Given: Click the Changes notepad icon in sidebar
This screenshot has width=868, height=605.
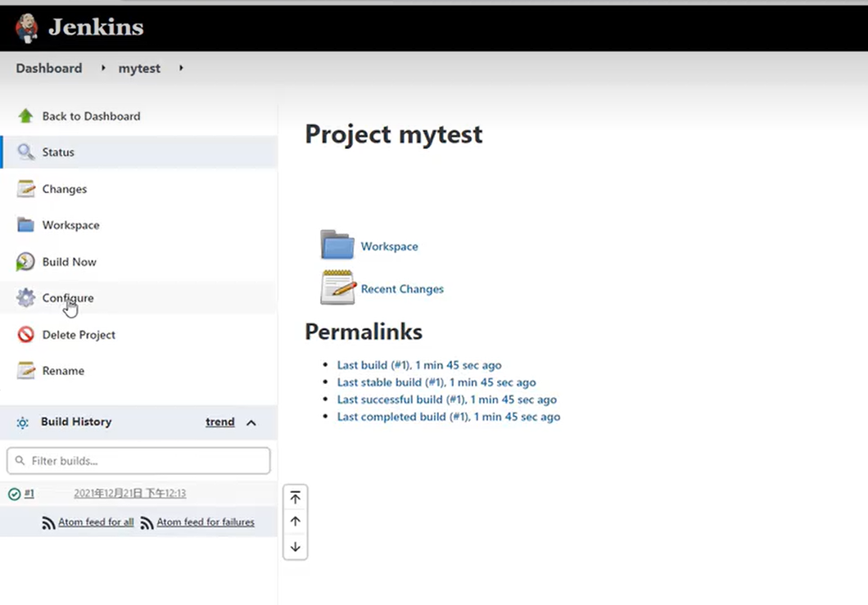Looking at the screenshot, I should [x=26, y=189].
